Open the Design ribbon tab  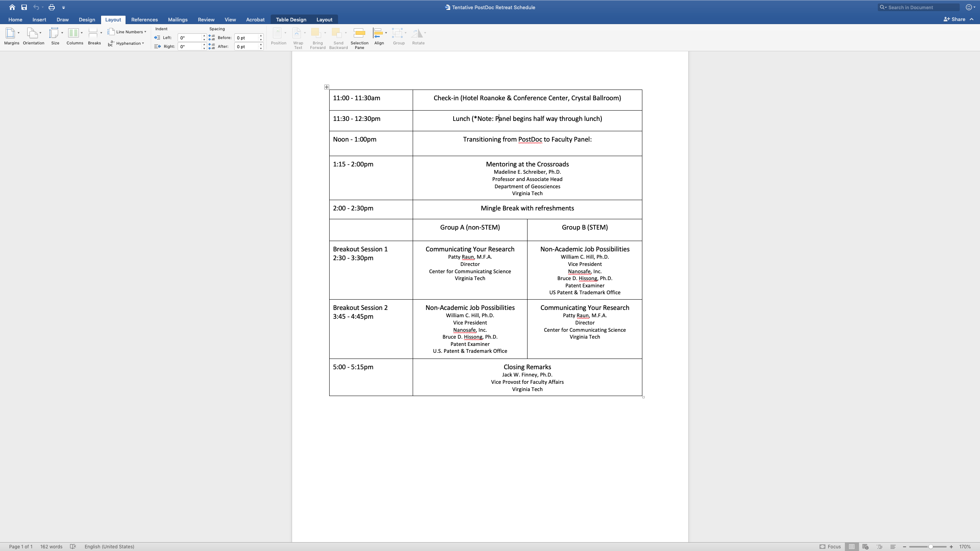point(87,20)
